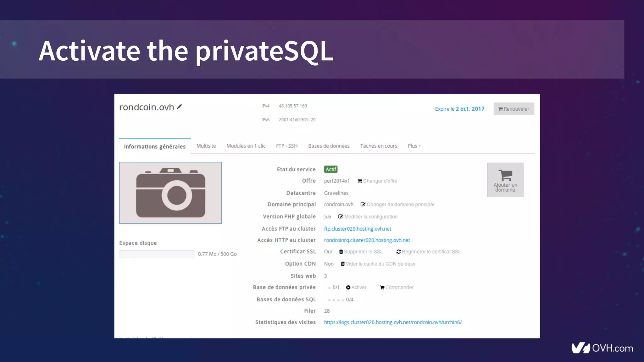Image resolution: width=644 pixels, height=362 pixels.
Task: Click the Filer value 28
Action: tap(327, 311)
